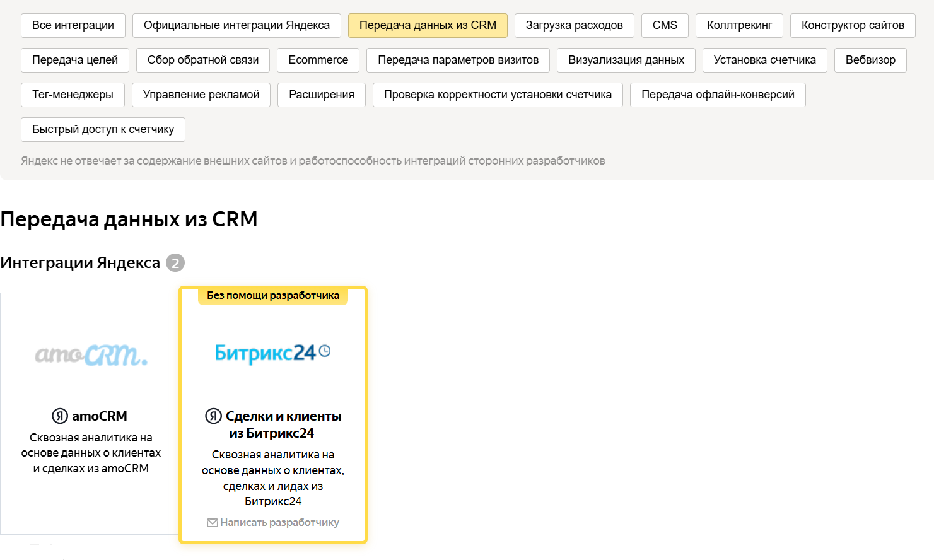Click the integrations count badge 2

coord(175,263)
